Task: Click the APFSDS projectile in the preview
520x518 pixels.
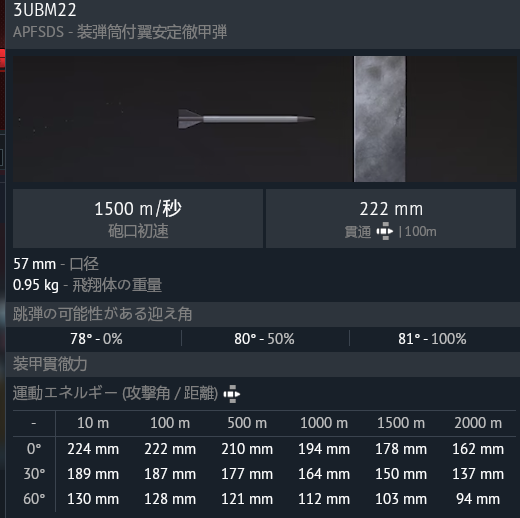Action: coord(246,119)
